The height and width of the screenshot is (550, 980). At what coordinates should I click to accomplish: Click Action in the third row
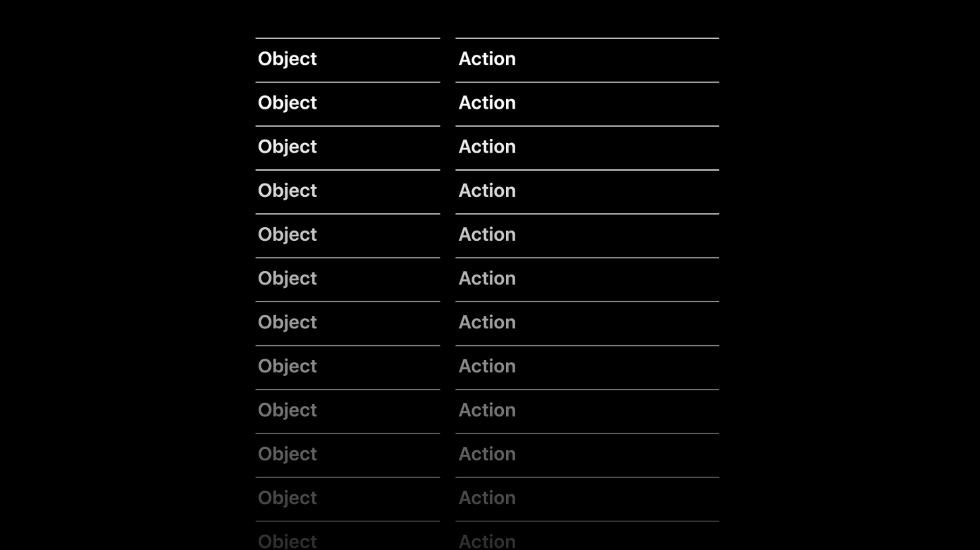pyautogui.click(x=487, y=147)
